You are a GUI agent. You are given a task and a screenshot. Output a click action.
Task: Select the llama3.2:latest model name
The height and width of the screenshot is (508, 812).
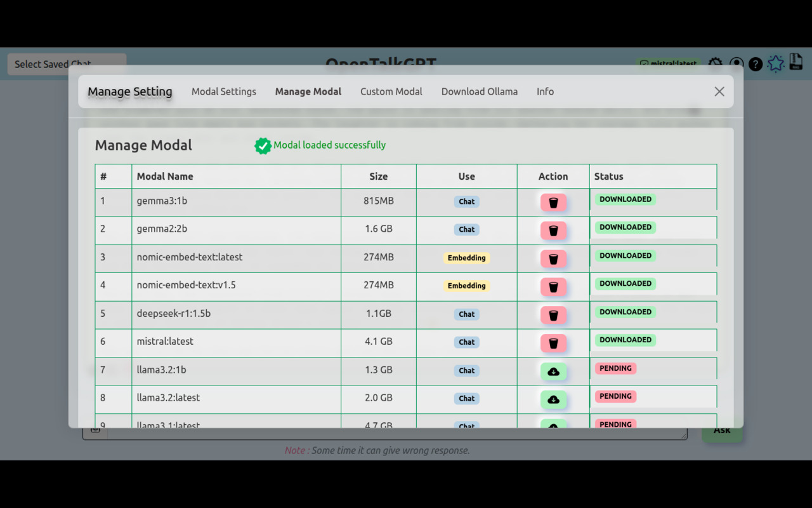pyautogui.click(x=168, y=398)
